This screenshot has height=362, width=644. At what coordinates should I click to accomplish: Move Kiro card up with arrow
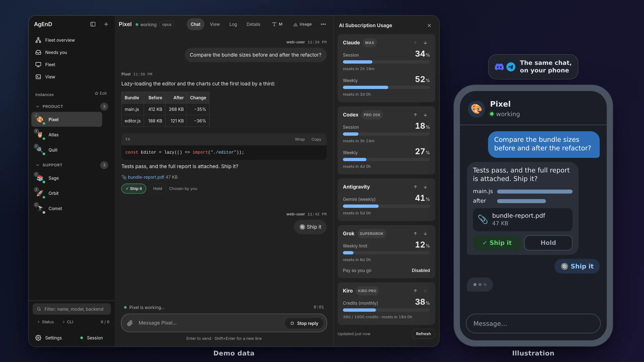click(x=415, y=291)
